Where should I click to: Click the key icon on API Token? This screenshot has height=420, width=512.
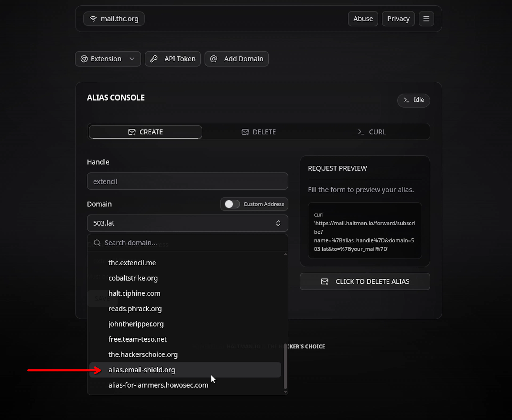(x=154, y=59)
